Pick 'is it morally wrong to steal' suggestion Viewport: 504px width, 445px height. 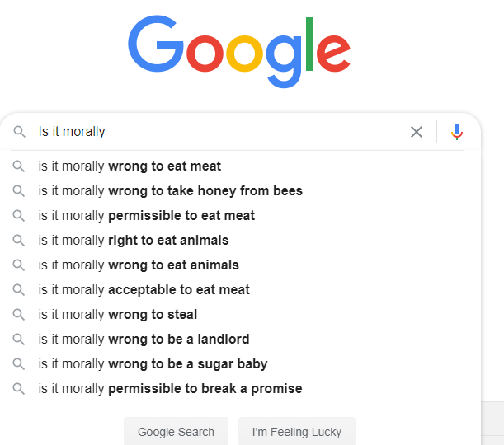tap(118, 315)
